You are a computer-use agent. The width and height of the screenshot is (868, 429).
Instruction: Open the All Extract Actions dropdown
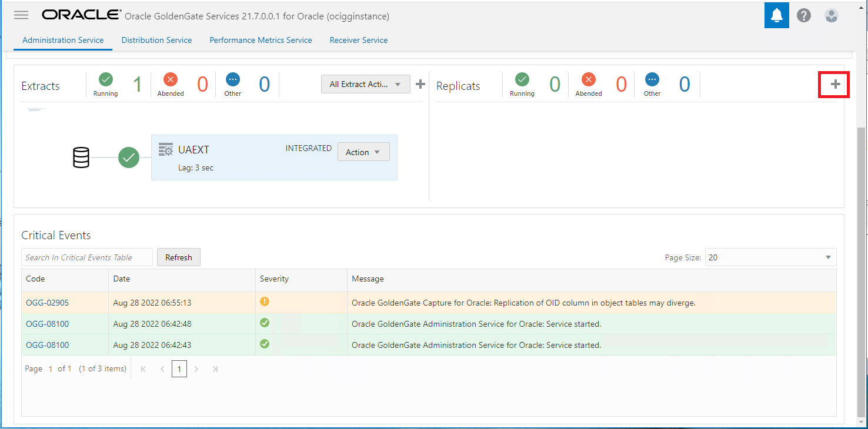(x=366, y=84)
